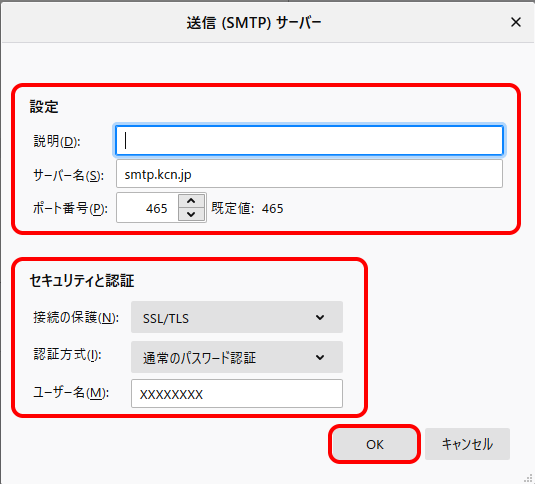Open the 接続の保護 SSL/TLS dropdown
This screenshot has height=484, width=535.
point(237,317)
